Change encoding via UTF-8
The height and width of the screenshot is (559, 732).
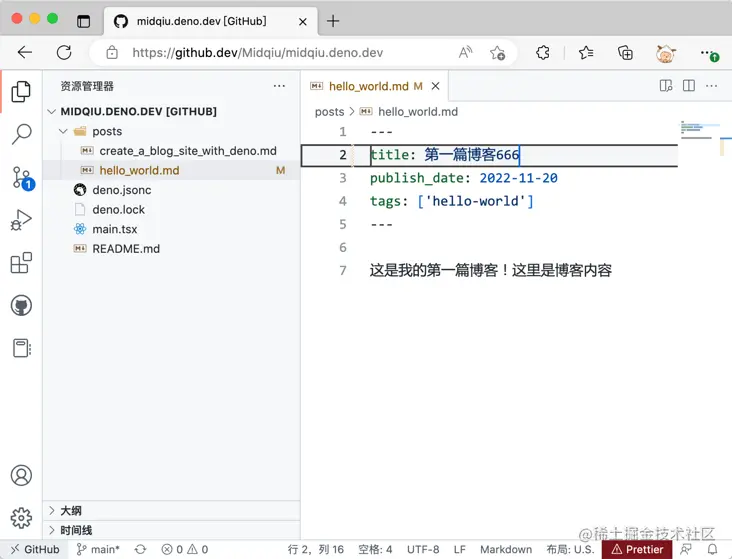click(x=423, y=550)
